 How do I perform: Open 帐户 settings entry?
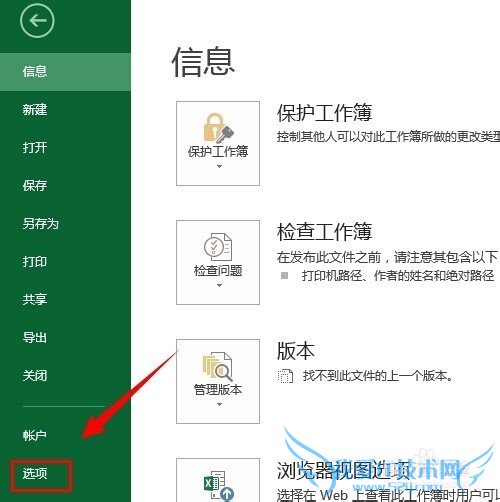35,435
